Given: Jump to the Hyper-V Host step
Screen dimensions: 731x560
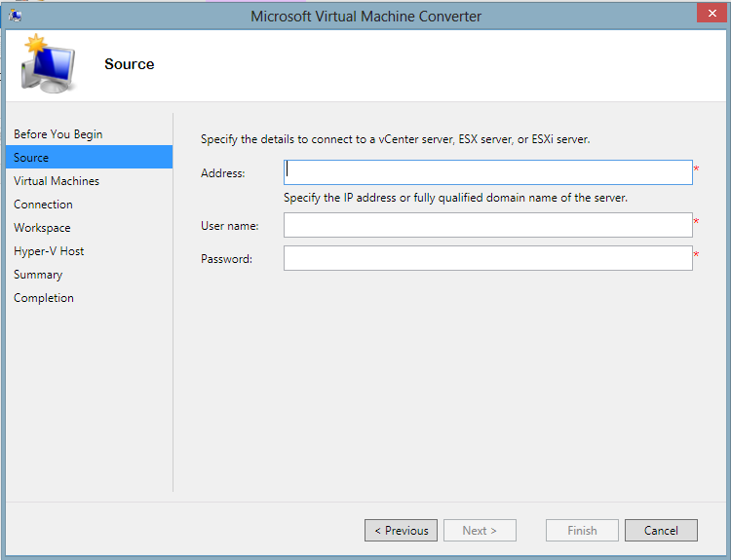Looking at the screenshot, I should pos(49,251).
